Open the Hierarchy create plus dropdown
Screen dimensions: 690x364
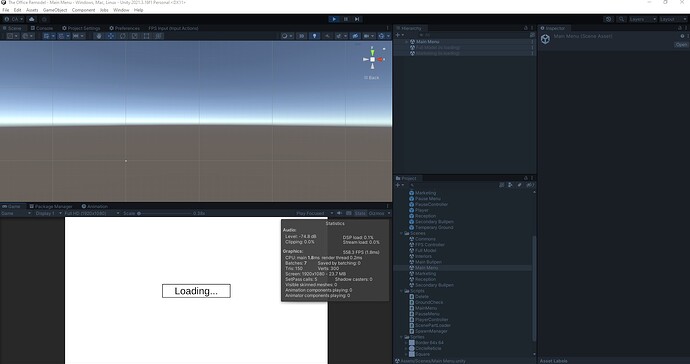(399, 35)
